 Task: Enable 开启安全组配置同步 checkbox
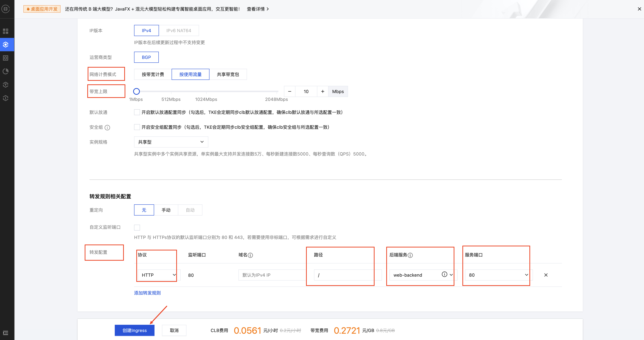[137, 127]
